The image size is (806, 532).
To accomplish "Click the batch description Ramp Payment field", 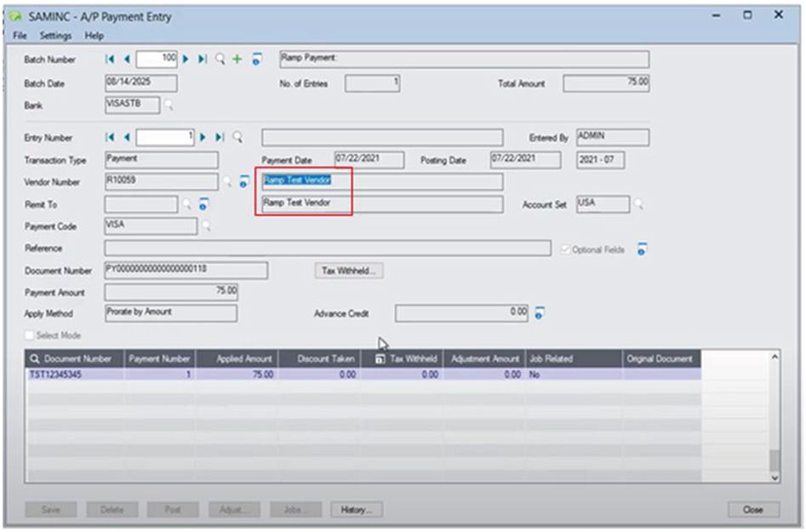I will 464,59.
